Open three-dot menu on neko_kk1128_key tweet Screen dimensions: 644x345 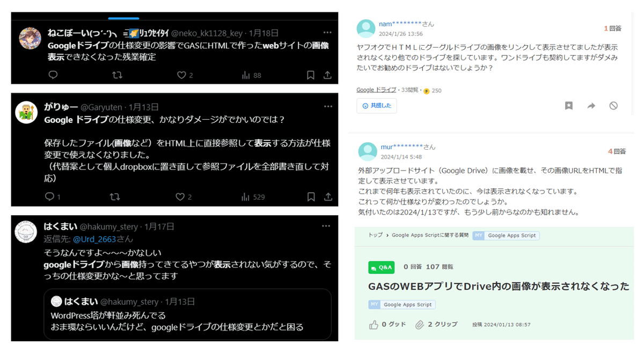pos(326,32)
